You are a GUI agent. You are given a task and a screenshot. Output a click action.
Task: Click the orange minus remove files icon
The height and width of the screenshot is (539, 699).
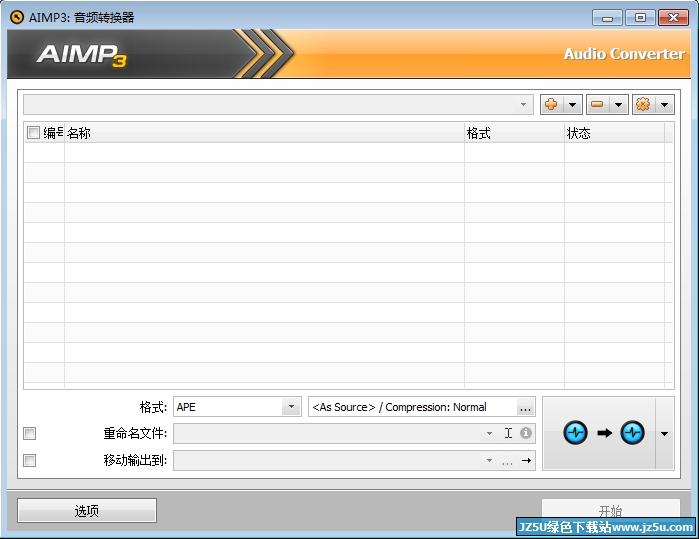coord(597,105)
